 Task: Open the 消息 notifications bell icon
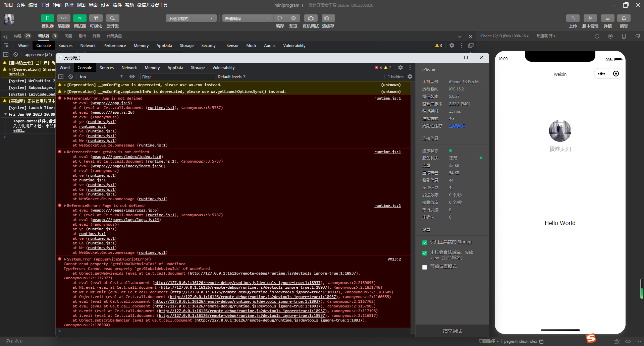pos(624,18)
